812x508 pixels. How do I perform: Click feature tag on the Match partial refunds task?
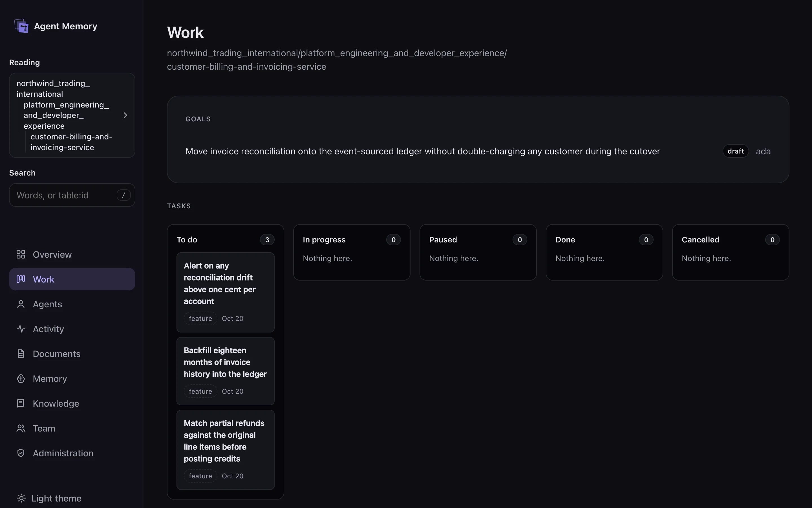(x=200, y=476)
